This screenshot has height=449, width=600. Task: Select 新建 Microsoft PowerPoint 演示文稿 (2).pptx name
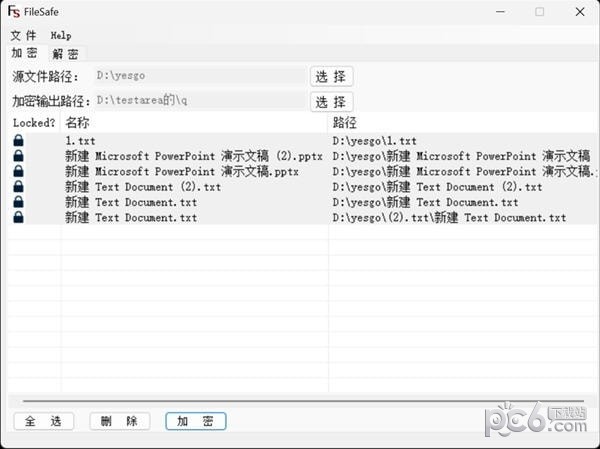(194, 156)
